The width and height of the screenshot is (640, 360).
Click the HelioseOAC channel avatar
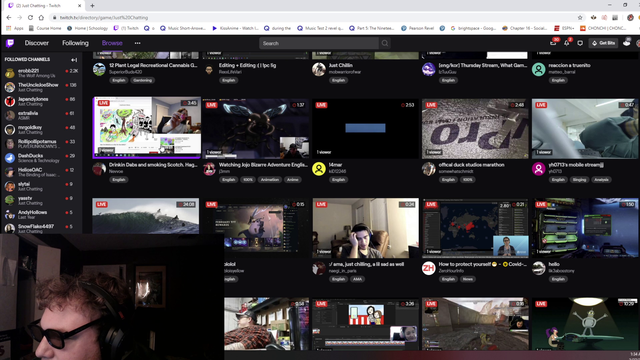pyautogui.click(x=10, y=172)
